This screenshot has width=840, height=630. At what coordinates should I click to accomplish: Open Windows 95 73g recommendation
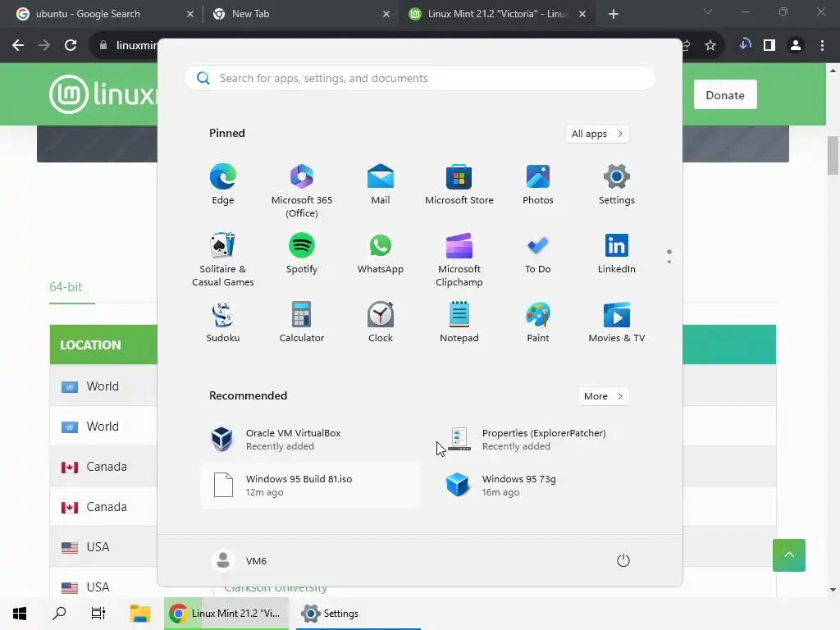tap(547, 486)
